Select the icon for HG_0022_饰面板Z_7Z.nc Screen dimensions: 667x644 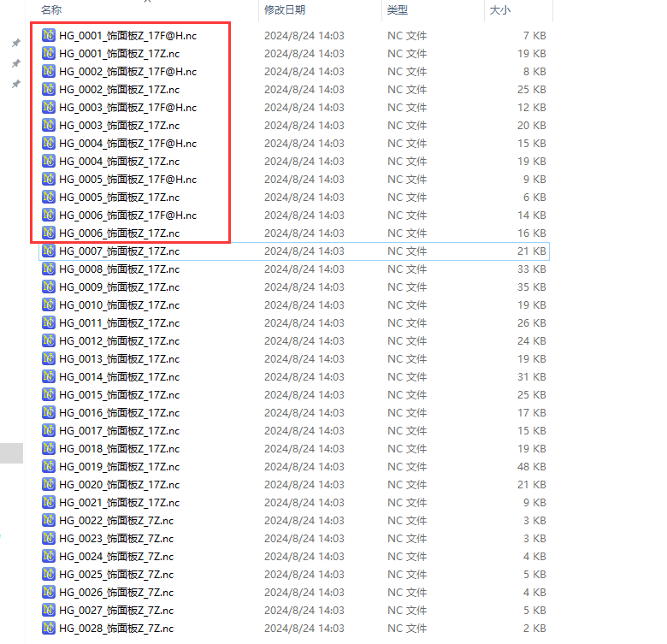tap(49, 520)
